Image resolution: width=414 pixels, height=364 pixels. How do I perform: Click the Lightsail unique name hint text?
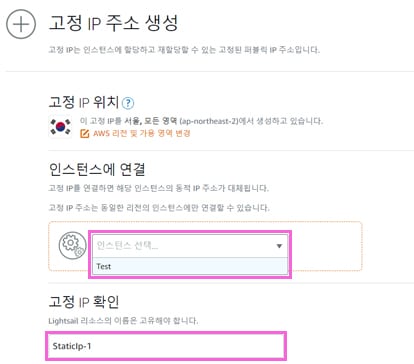(x=123, y=321)
